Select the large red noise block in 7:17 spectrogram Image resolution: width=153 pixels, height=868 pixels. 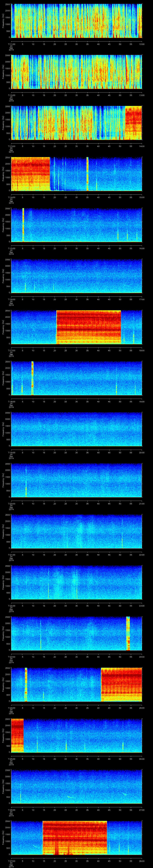click(88, 327)
